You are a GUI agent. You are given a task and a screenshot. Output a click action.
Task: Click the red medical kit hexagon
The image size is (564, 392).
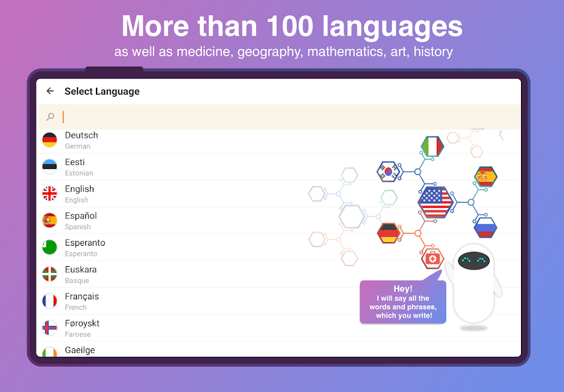tap(432, 258)
